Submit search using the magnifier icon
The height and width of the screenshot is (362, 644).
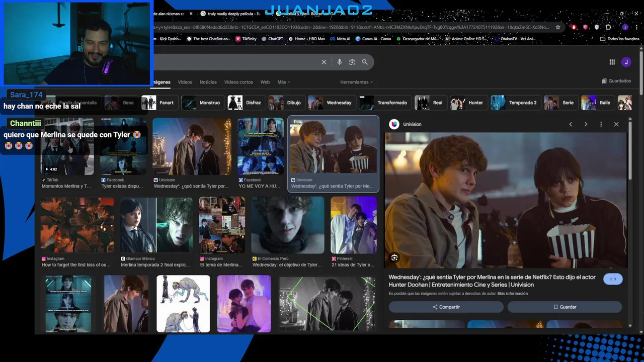click(x=365, y=62)
